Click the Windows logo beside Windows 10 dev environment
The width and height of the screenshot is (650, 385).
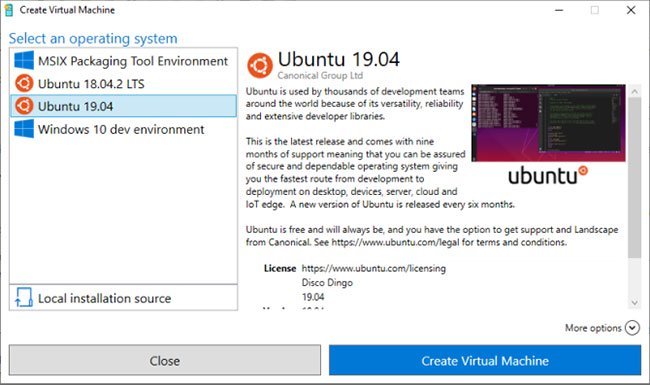(24, 129)
